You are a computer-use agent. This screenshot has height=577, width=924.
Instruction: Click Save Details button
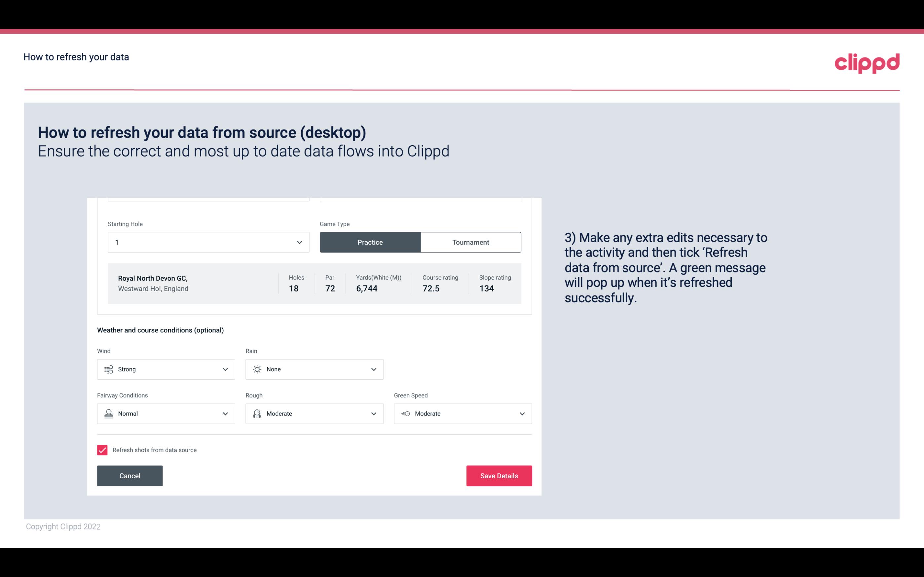point(499,475)
